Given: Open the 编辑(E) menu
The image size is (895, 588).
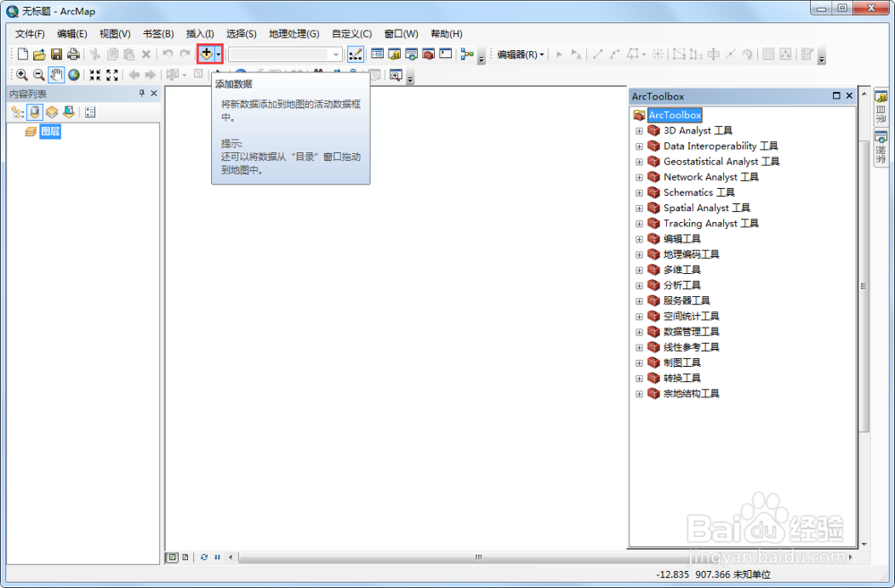Looking at the screenshot, I should (x=72, y=34).
